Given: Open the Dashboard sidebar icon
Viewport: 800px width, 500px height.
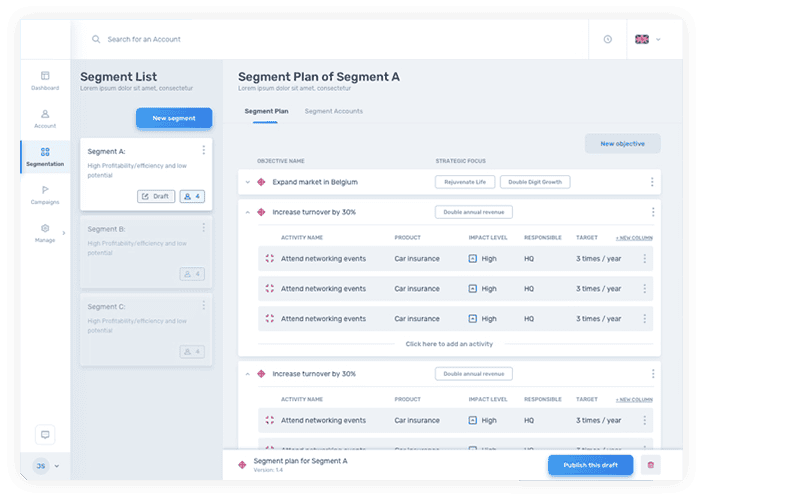Looking at the screenshot, I should click(x=45, y=76).
